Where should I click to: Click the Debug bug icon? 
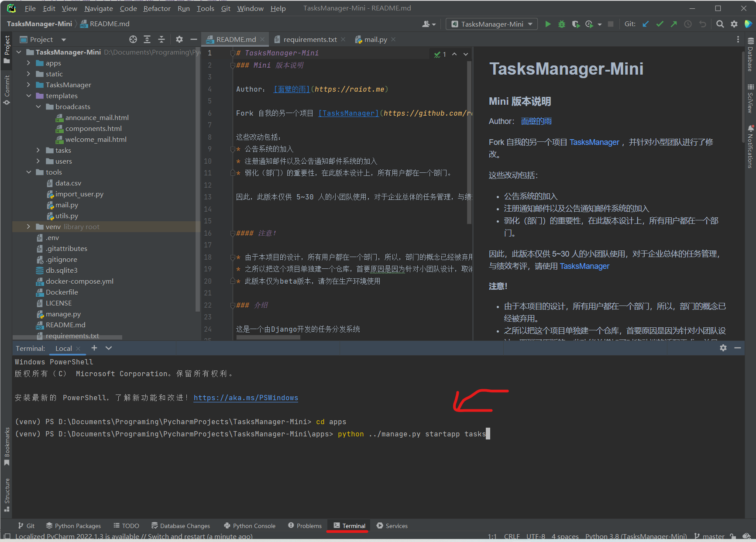562,24
